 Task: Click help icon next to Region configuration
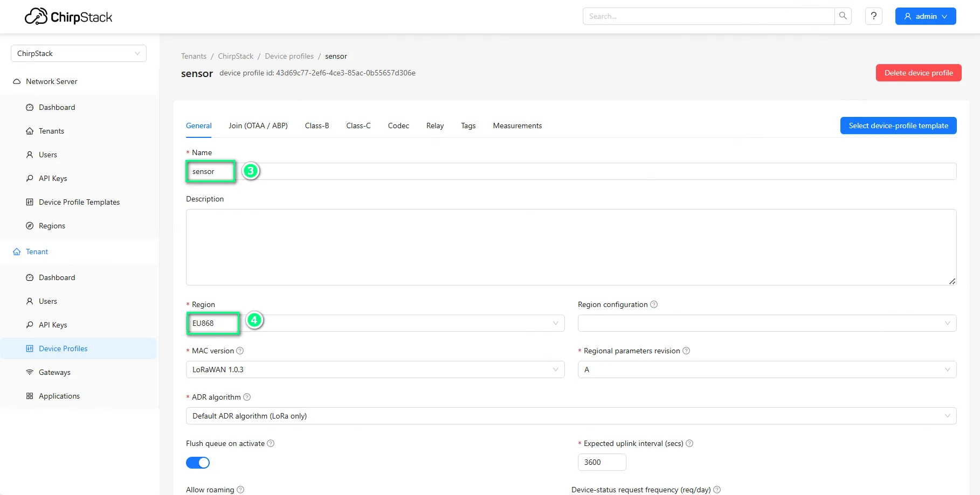tap(654, 304)
